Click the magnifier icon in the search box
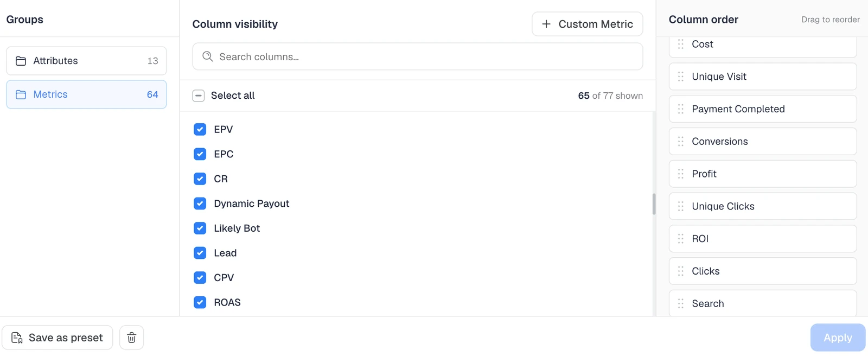 point(207,56)
